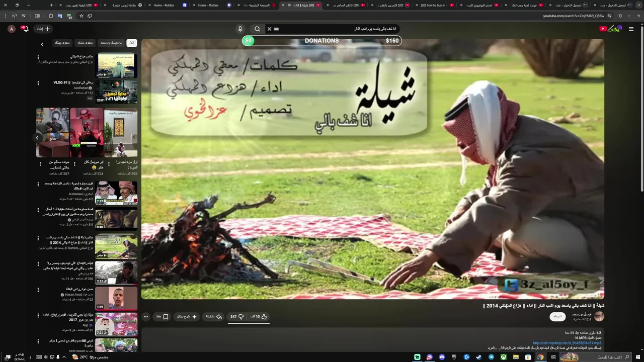Select the محتوى يهمّك chip
The image size is (644, 362).
click(x=62, y=43)
